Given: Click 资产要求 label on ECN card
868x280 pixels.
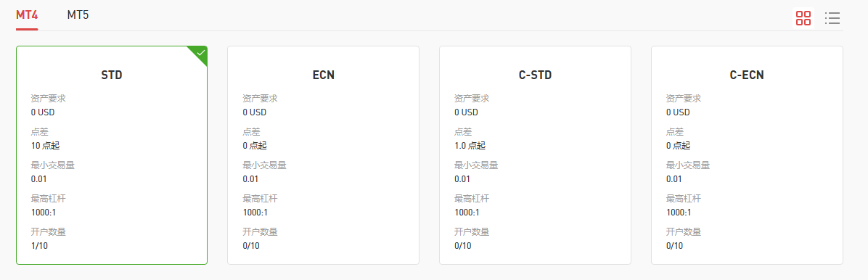Looking at the screenshot, I should [x=260, y=99].
